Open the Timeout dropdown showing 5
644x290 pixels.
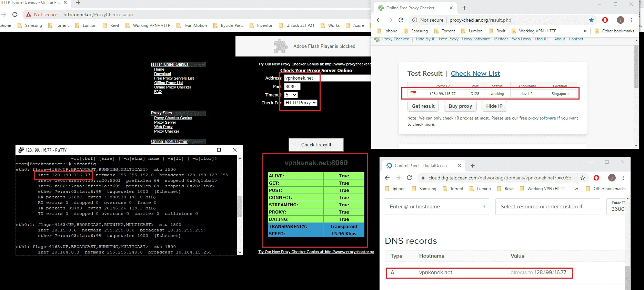tap(291, 95)
